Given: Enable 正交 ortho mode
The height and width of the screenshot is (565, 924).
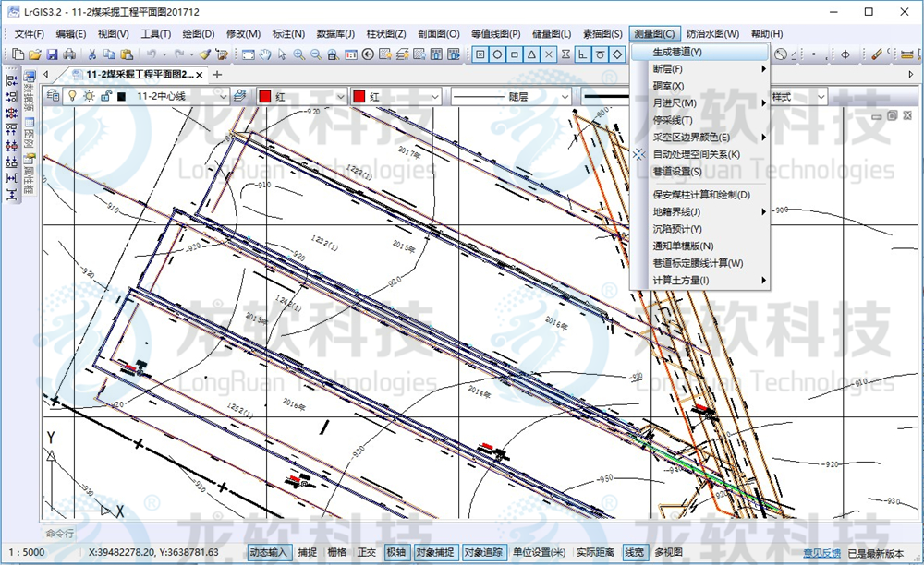Looking at the screenshot, I should tap(367, 552).
